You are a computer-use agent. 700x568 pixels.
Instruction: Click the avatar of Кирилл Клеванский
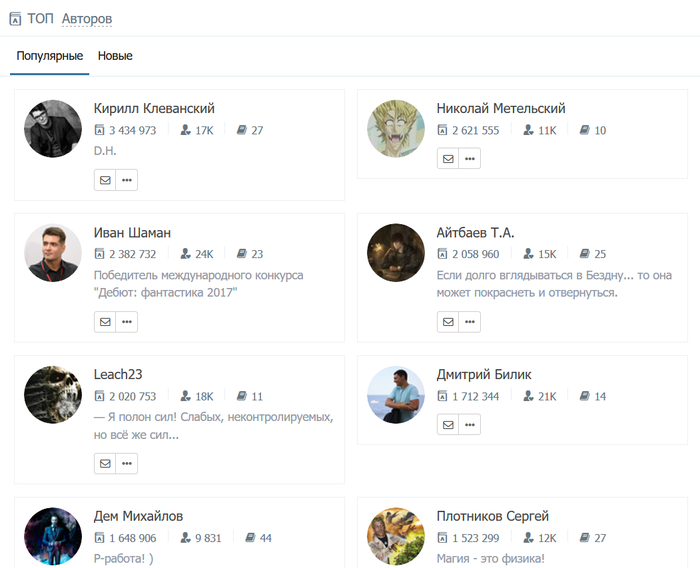click(53, 129)
